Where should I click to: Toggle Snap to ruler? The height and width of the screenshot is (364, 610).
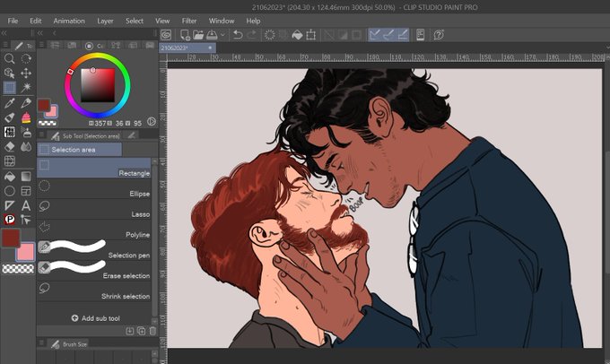(375, 35)
